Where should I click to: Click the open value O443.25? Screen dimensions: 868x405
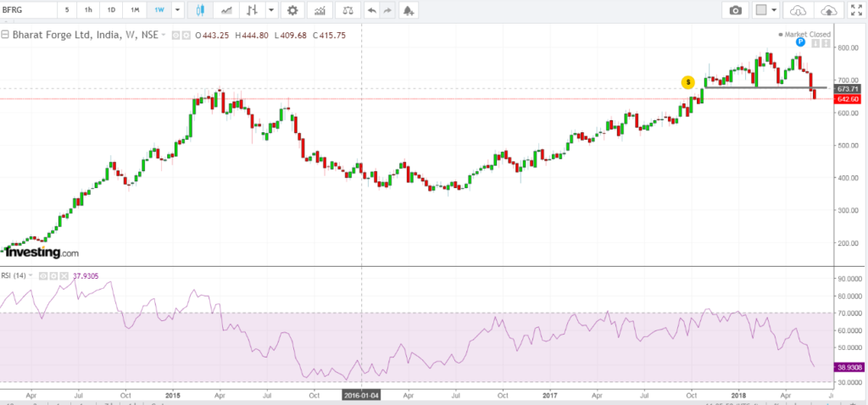212,35
